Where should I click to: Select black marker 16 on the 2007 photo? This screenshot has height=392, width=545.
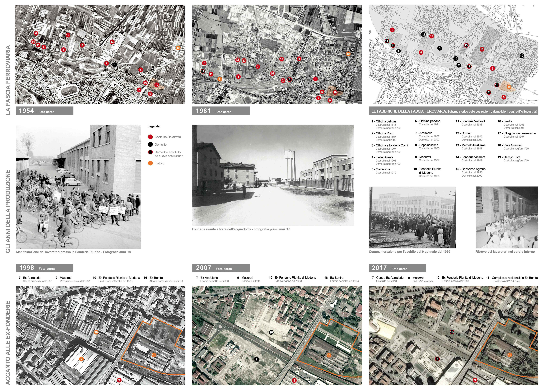pos(271,332)
